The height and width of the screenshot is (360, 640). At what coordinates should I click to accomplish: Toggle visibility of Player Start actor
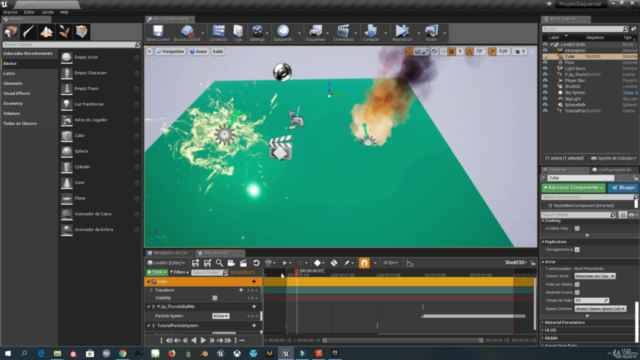tap(545, 80)
